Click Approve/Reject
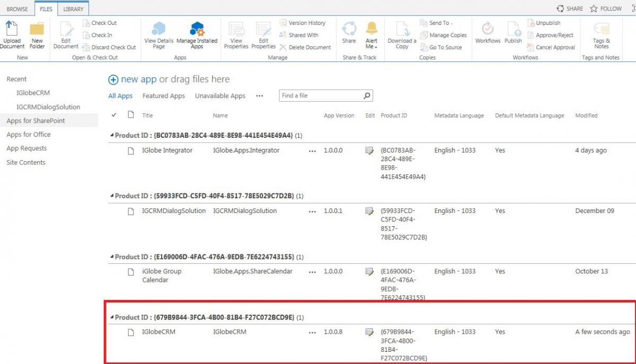 (550, 35)
